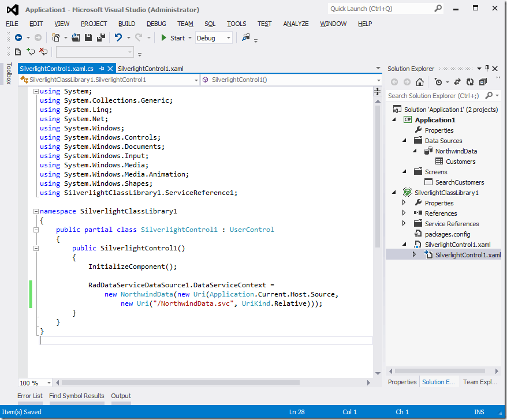This screenshot has height=420, width=507.
Task: Collapse the namespace SilverlightClassLibrary1 code block
Action: coord(36,211)
